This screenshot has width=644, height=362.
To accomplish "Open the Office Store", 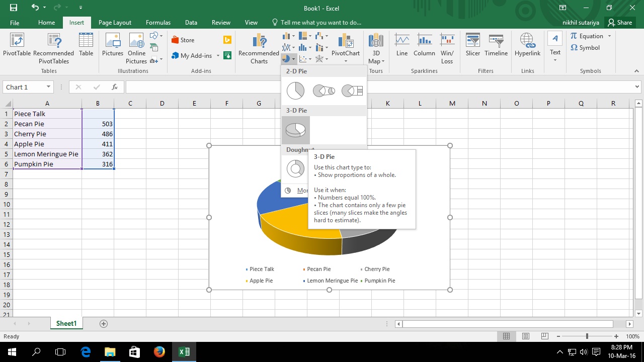I will tap(183, 40).
